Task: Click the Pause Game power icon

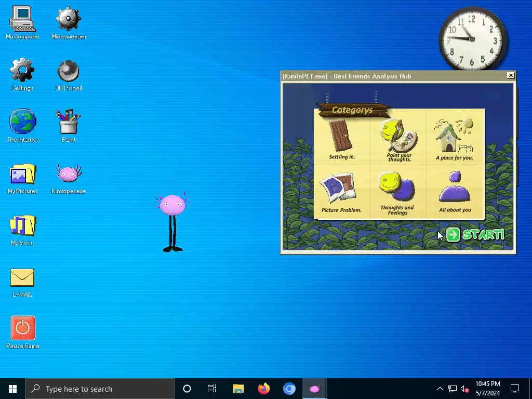Action: [x=23, y=332]
